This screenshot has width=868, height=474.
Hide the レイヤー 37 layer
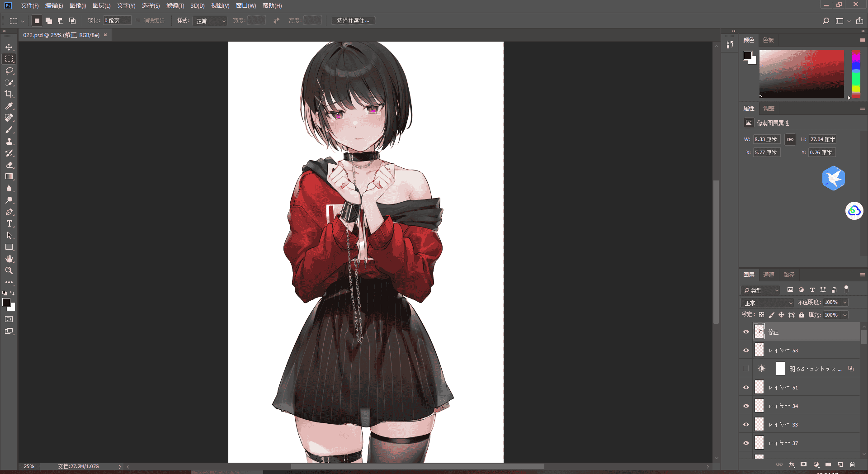[746, 443]
